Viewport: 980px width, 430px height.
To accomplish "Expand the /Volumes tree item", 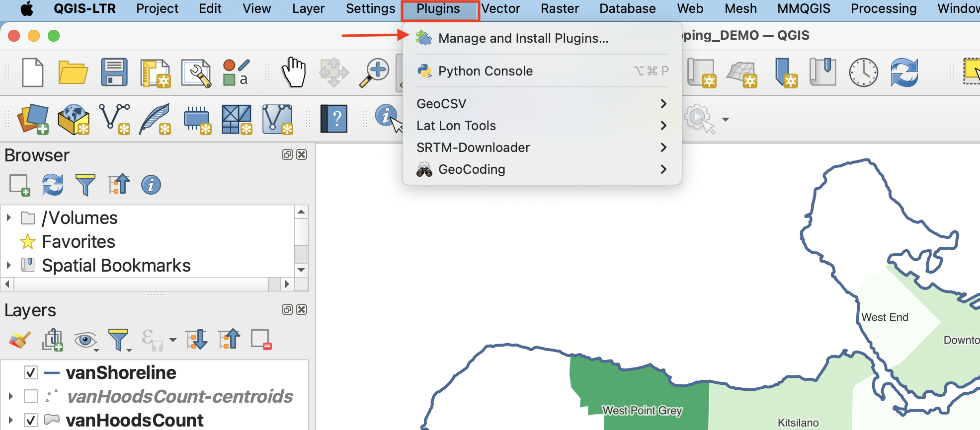I will click(9, 218).
